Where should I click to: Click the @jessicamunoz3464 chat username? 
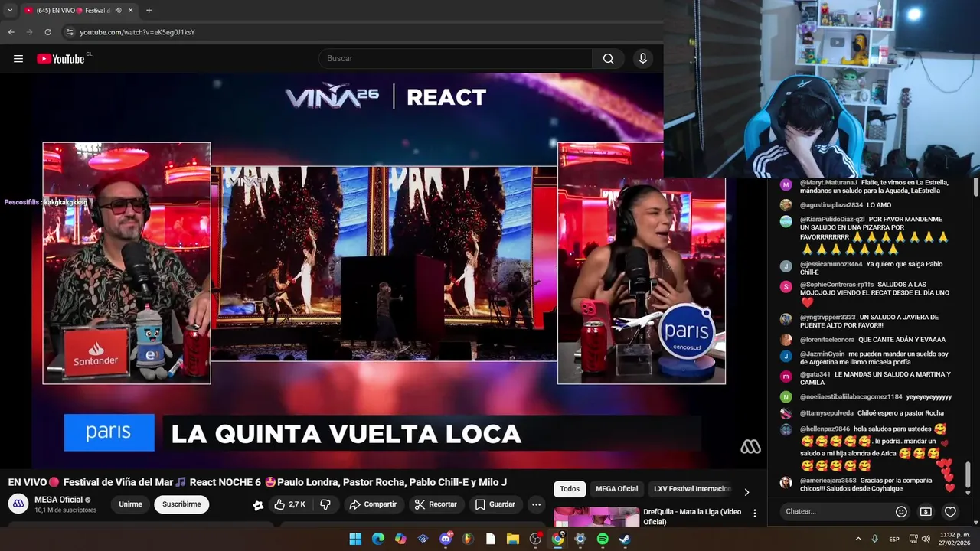(x=831, y=264)
